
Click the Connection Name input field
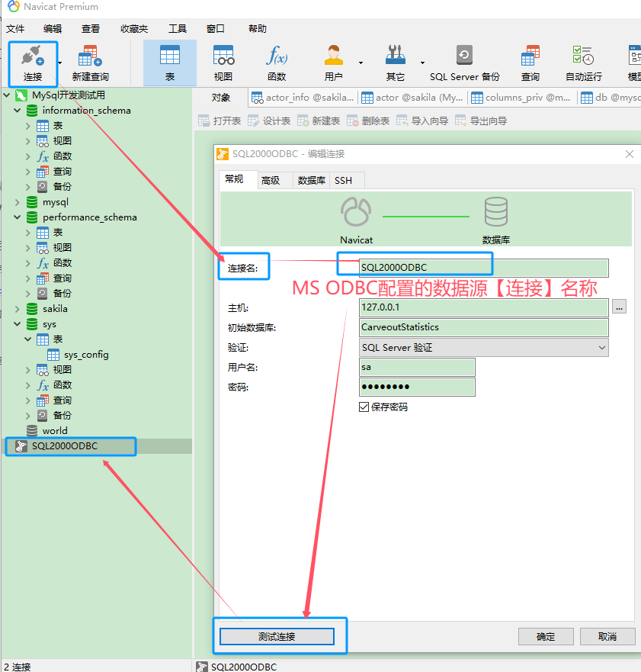[x=484, y=268]
